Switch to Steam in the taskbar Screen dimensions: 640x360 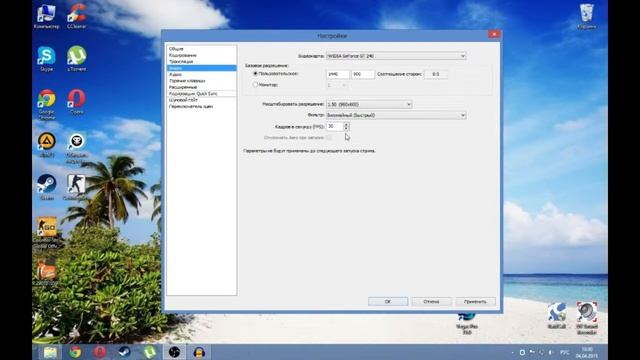coord(124,352)
